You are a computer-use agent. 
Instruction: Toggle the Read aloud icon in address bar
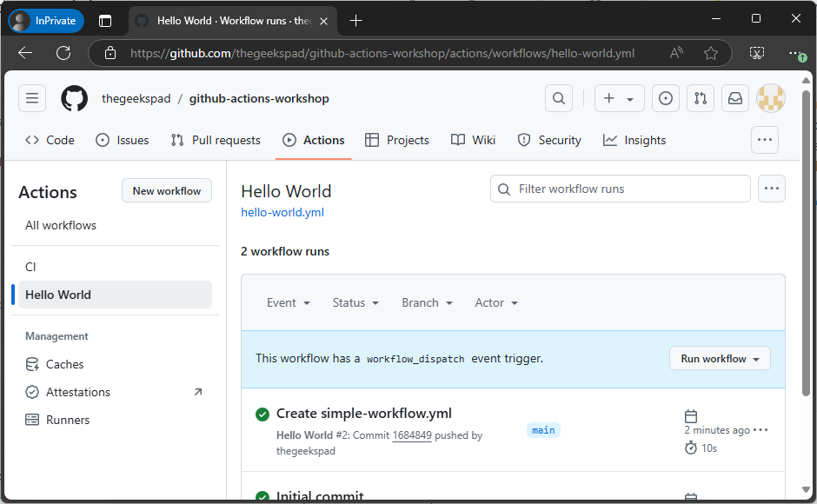tap(676, 53)
